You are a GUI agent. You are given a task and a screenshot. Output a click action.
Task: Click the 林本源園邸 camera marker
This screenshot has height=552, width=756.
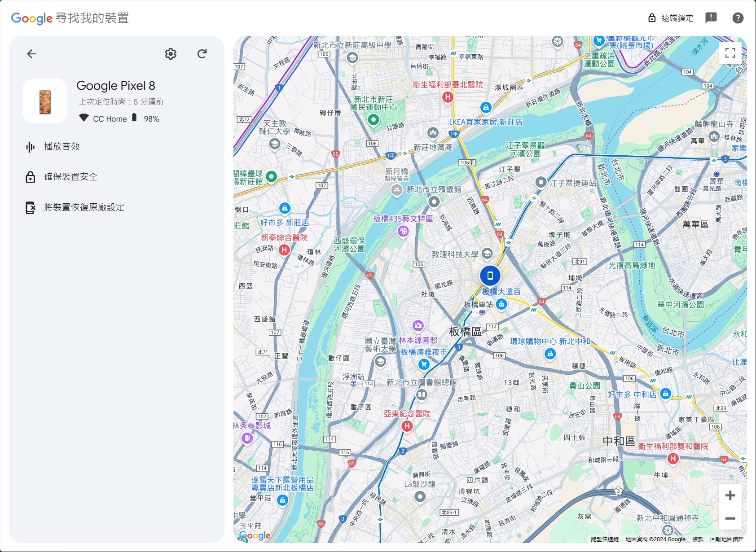418,325
